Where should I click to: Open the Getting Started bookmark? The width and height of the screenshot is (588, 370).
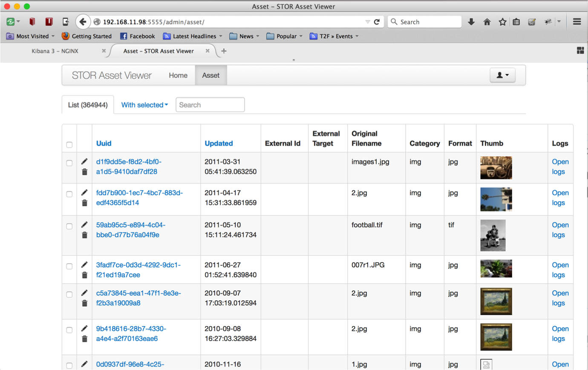(x=87, y=36)
